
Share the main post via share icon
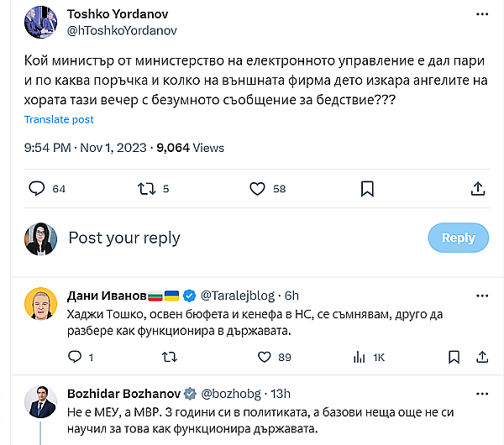[477, 189]
